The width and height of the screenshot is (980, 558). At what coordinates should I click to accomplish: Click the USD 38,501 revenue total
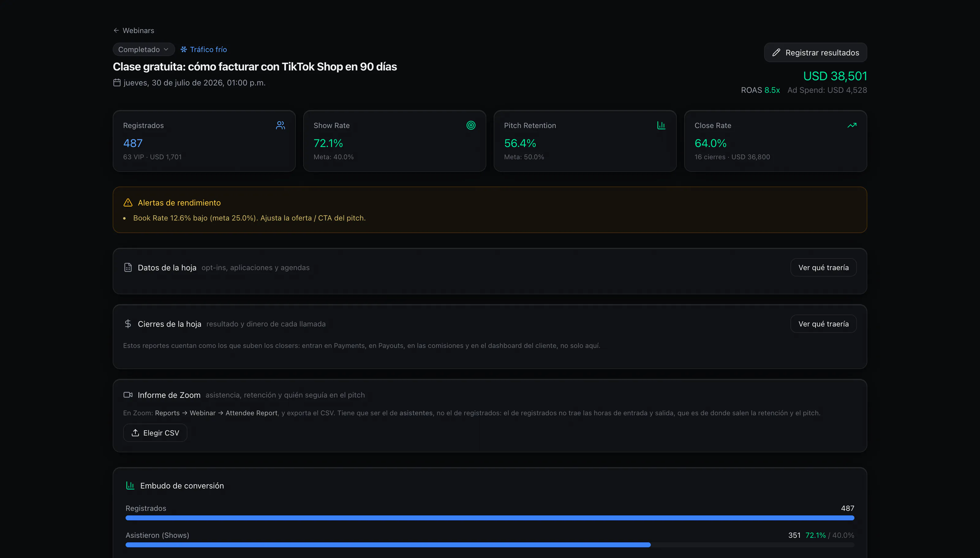click(835, 76)
